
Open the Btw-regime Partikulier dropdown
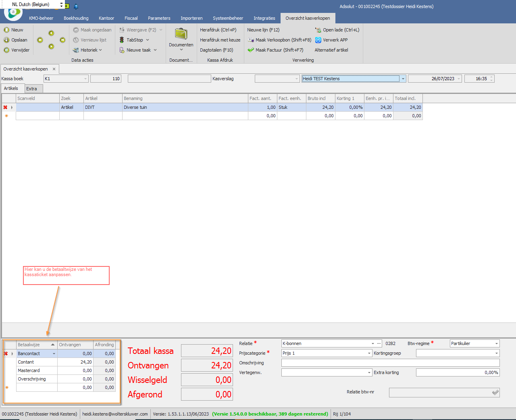[x=497, y=343]
